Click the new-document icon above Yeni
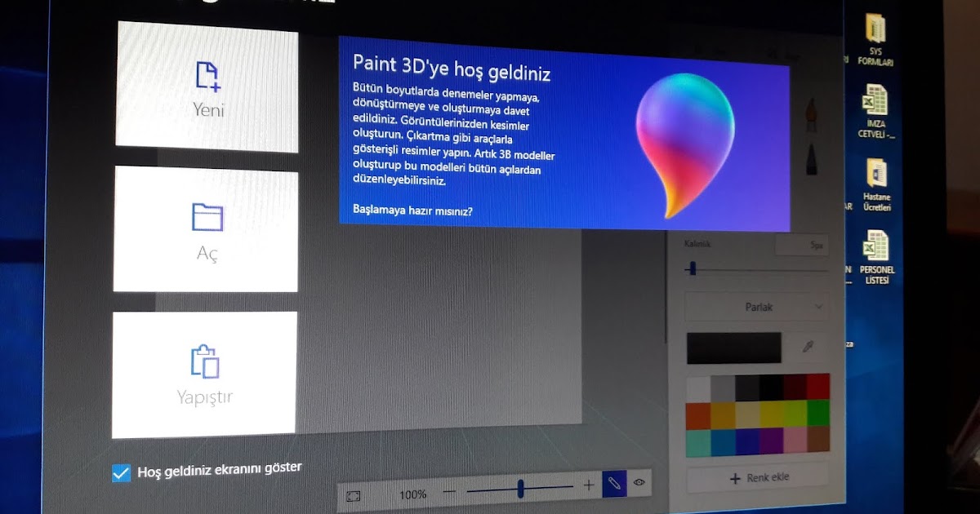Image resolution: width=980 pixels, height=514 pixels. pyautogui.click(x=208, y=75)
